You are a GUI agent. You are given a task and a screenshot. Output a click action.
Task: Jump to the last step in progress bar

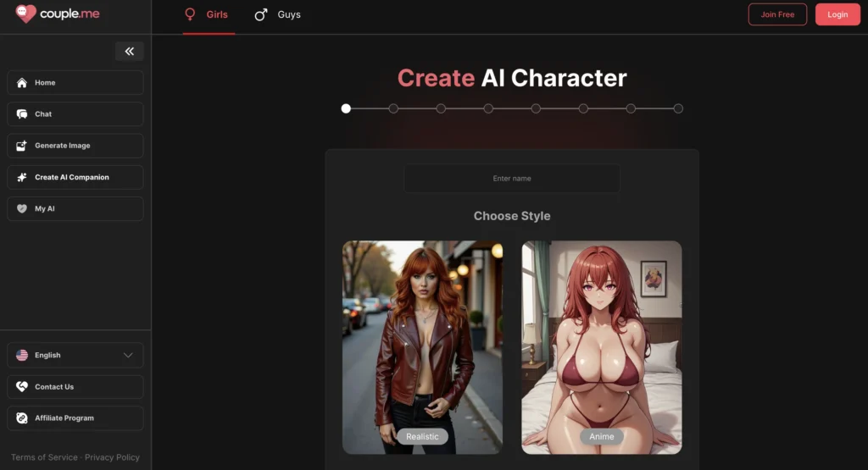pos(678,108)
